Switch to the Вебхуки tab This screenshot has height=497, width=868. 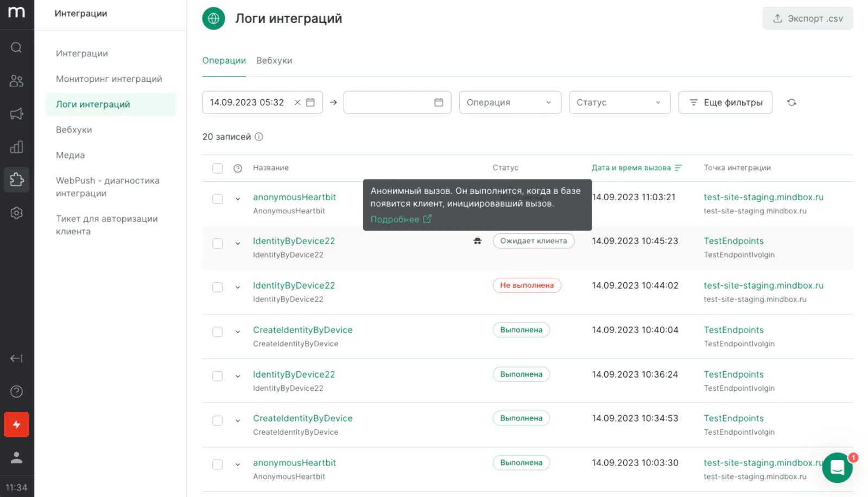click(274, 61)
